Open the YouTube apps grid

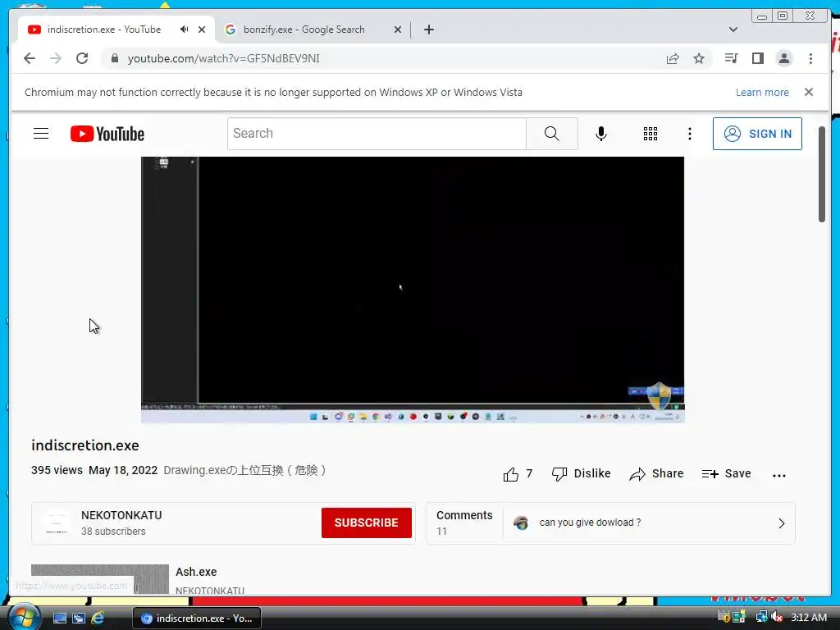(650, 134)
